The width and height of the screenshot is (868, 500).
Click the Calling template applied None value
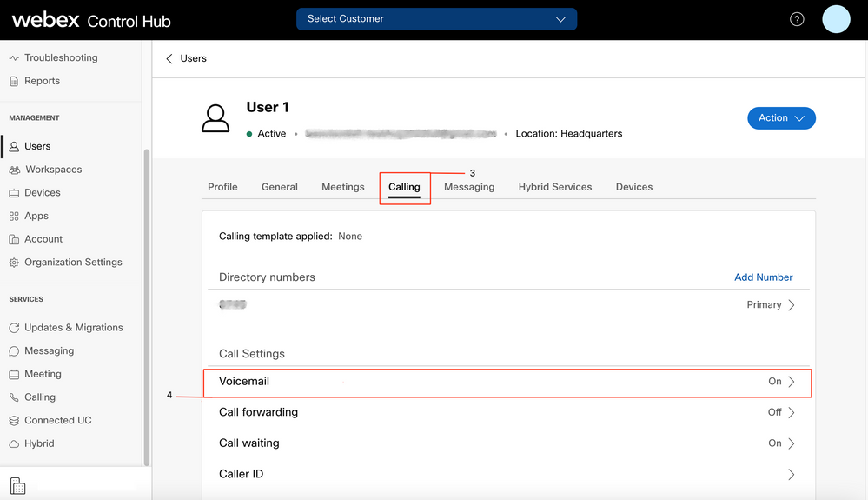pyautogui.click(x=350, y=237)
